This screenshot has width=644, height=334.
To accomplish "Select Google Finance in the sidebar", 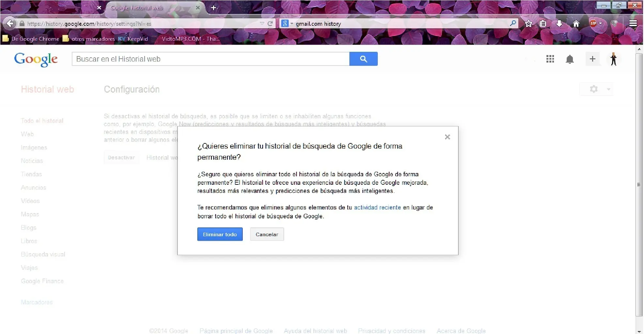I will pyautogui.click(x=42, y=281).
